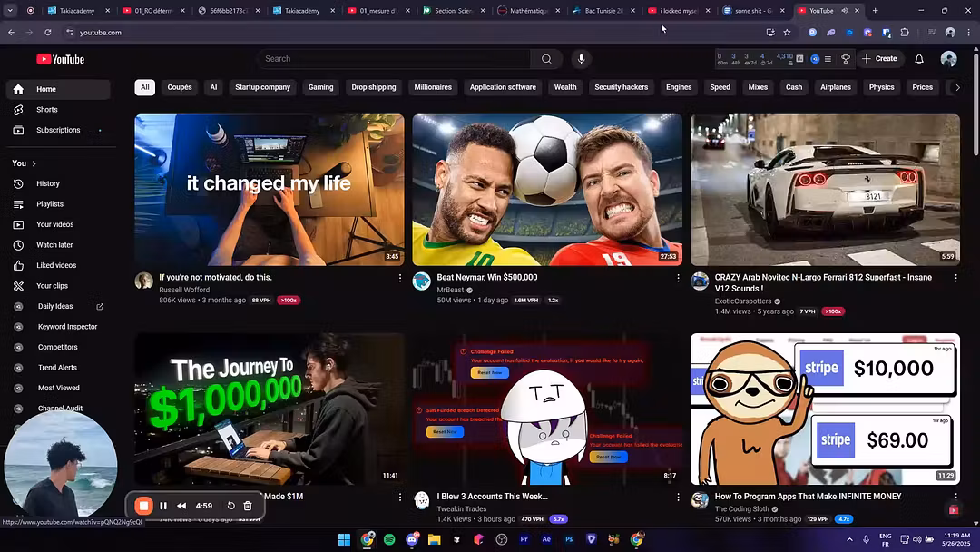980x552 pixels.
Task: Go to Subscriptions in the sidebar
Action: 58,130
